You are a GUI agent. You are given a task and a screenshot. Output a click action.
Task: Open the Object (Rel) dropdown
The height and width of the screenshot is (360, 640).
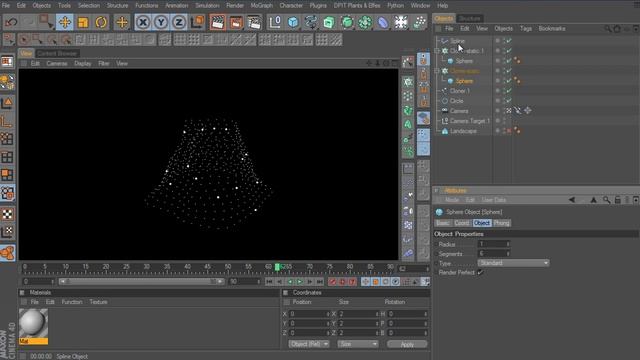click(x=309, y=344)
